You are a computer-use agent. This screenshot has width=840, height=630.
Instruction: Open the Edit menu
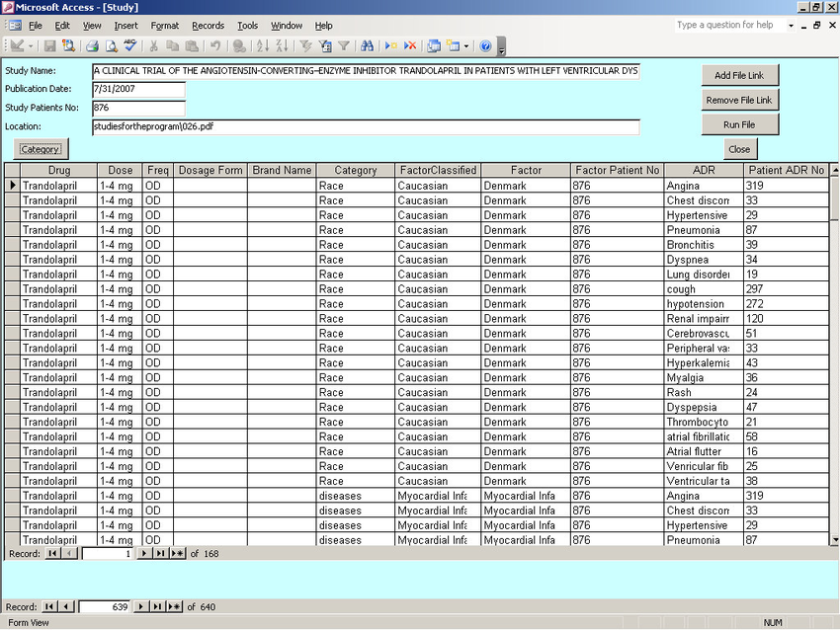coord(62,25)
